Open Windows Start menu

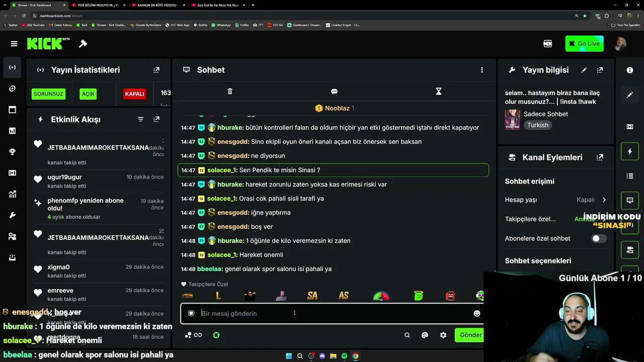(289, 356)
